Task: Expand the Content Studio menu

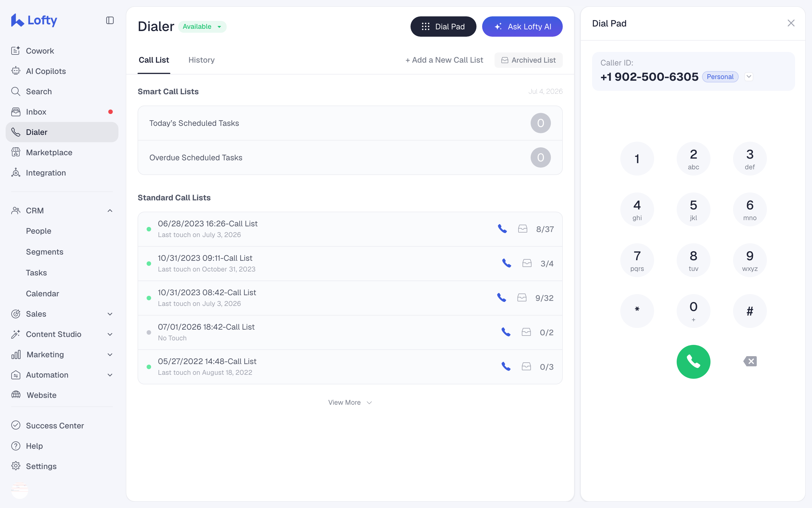Action: [110, 334]
